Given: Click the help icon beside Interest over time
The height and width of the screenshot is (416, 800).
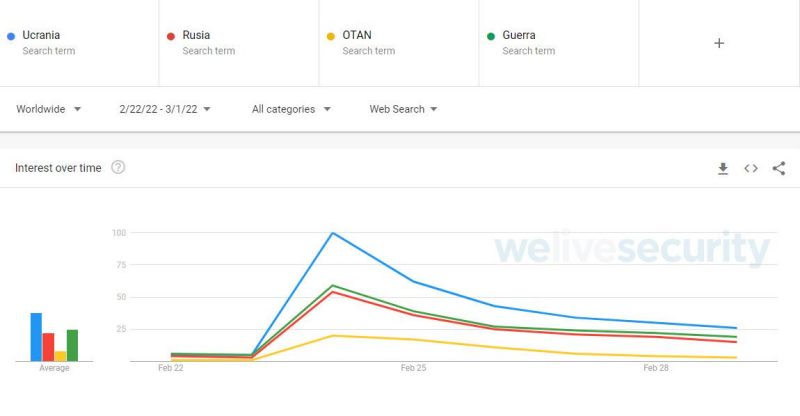Looking at the screenshot, I should (x=118, y=168).
